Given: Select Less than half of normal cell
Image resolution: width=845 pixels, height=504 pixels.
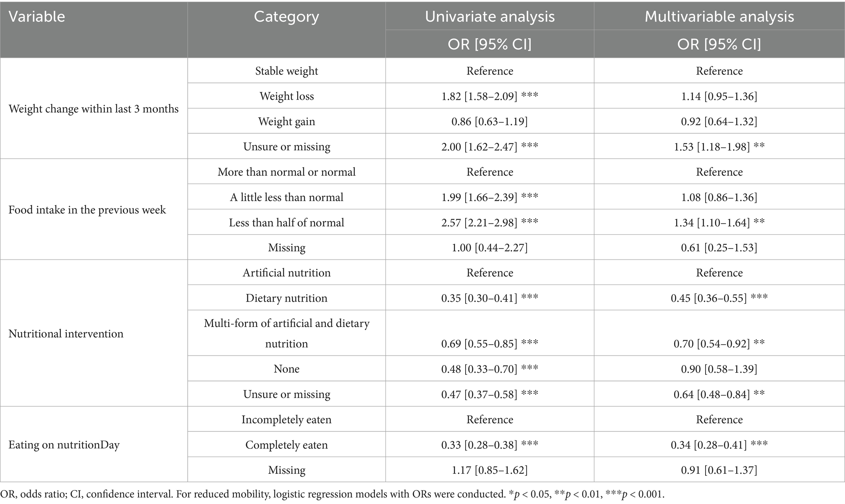Looking at the screenshot, I should pyautogui.click(x=287, y=222).
